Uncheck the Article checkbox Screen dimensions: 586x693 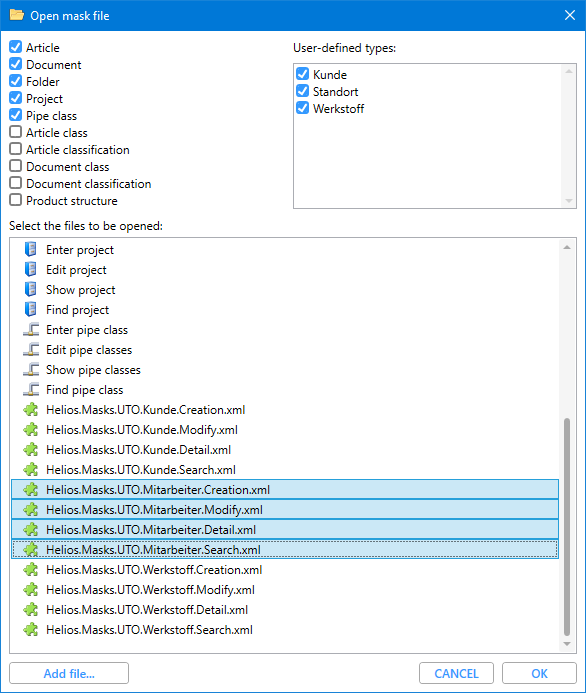15,47
